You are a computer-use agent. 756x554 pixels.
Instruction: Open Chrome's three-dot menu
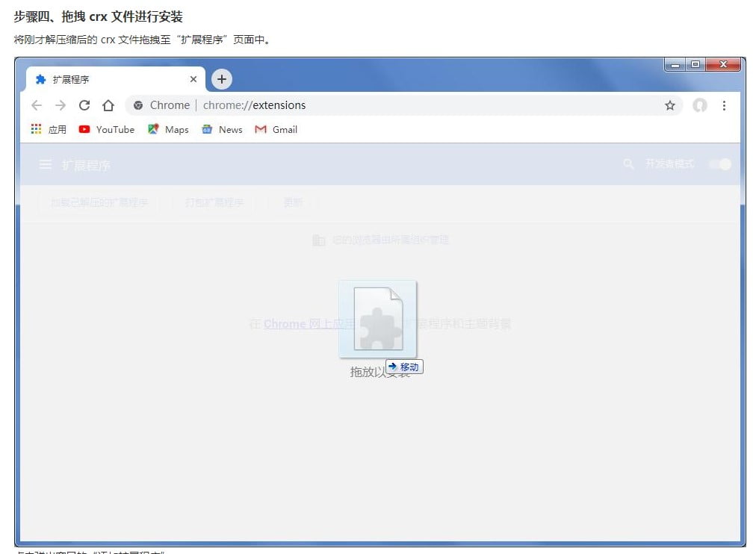pos(724,105)
